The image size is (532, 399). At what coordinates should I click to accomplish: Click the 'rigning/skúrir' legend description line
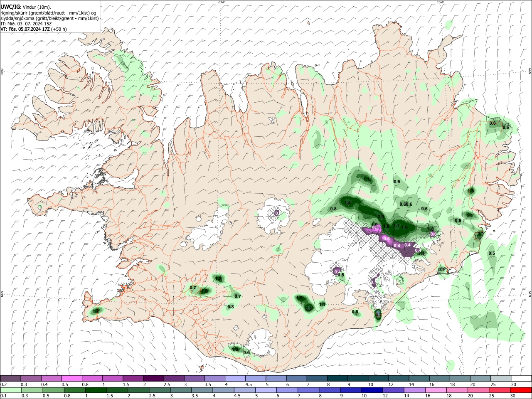48,12
